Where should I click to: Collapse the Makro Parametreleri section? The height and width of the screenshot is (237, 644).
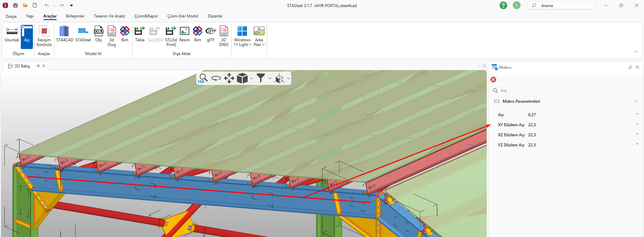636,101
